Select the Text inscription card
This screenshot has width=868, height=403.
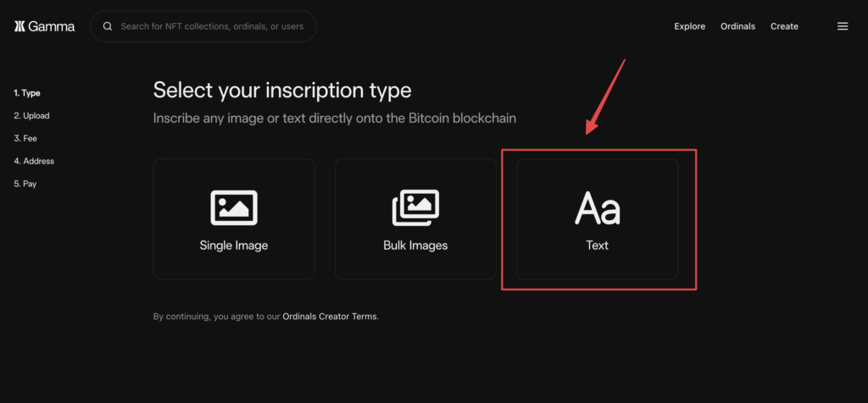point(598,219)
